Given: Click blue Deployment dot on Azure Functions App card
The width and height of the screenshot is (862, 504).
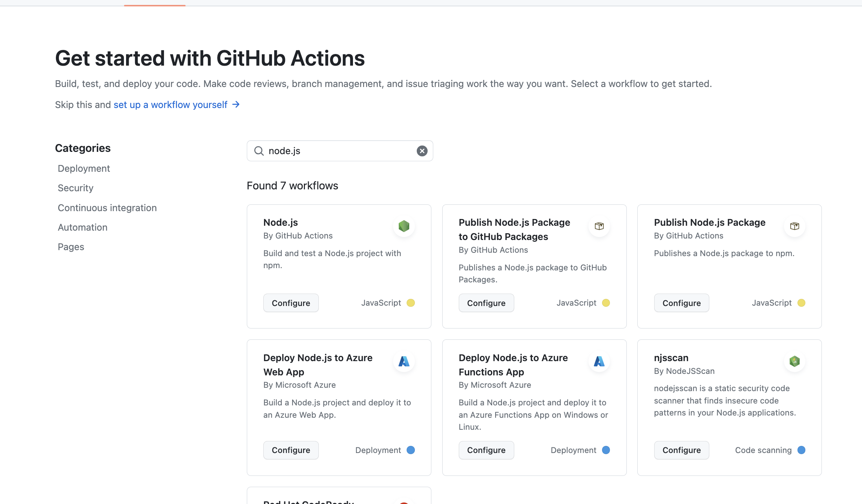Looking at the screenshot, I should pos(606,450).
